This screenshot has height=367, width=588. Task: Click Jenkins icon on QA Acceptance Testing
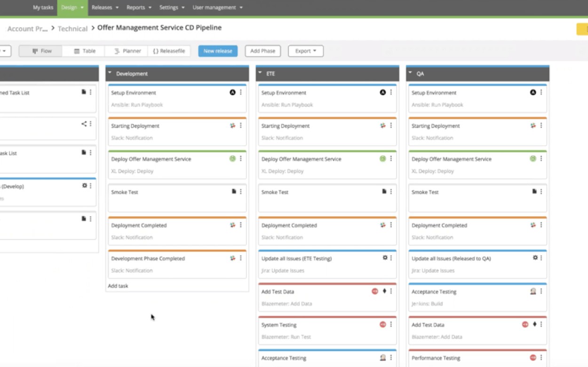pyautogui.click(x=533, y=291)
